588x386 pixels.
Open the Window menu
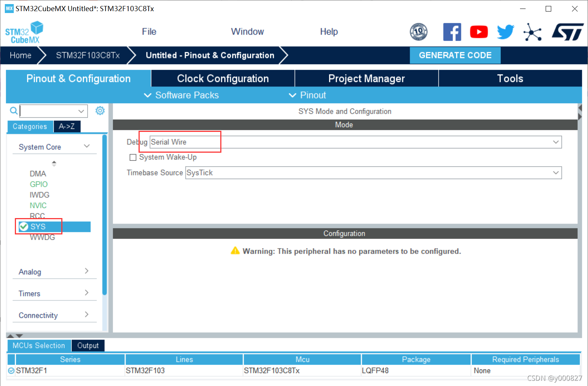[x=247, y=32]
